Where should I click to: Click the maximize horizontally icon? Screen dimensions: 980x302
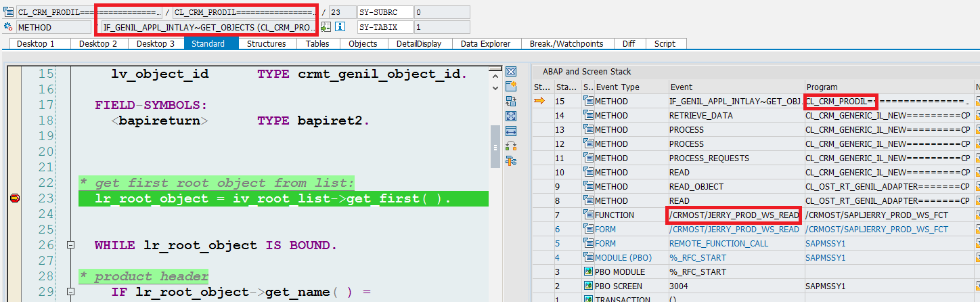[511, 131]
